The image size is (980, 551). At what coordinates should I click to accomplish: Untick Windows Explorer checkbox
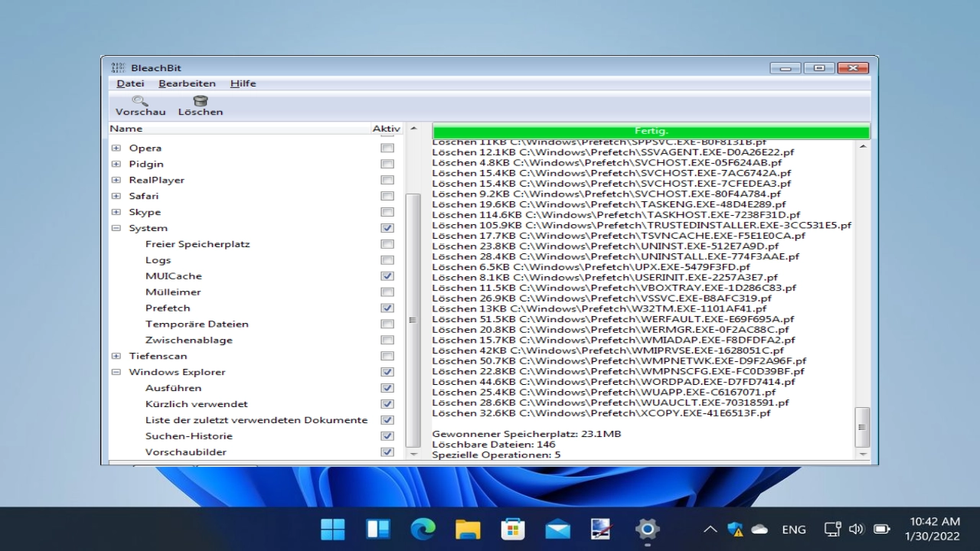click(387, 372)
